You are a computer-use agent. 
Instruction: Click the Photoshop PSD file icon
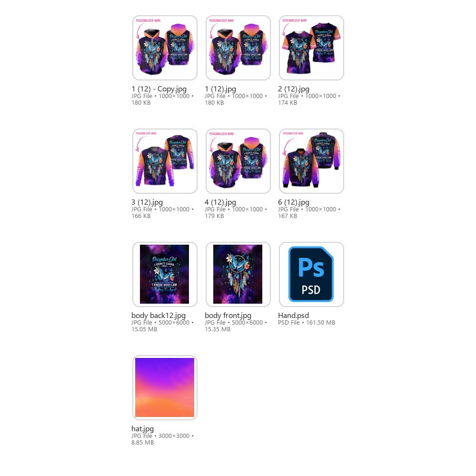click(x=311, y=275)
